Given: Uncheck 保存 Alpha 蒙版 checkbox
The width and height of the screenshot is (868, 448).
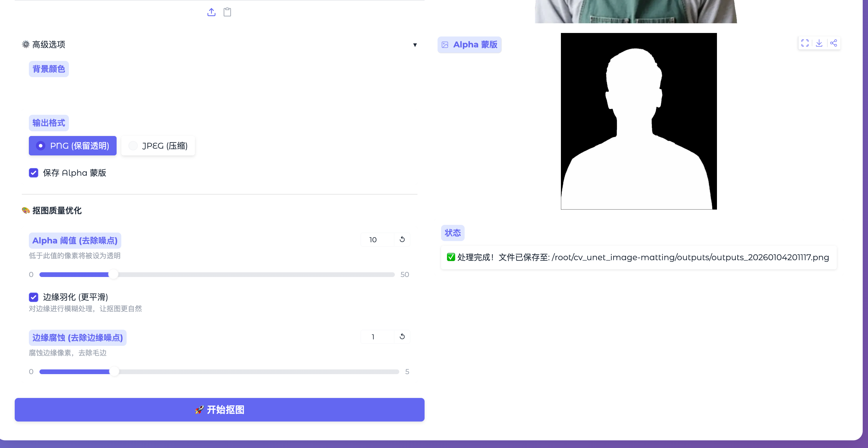Looking at the screenshot, I should [33, 173].
